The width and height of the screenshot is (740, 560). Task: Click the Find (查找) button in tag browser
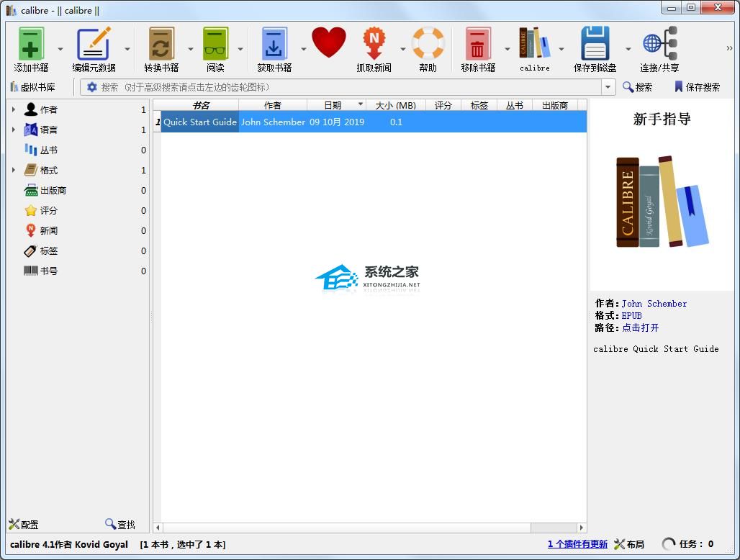[120, 524]
